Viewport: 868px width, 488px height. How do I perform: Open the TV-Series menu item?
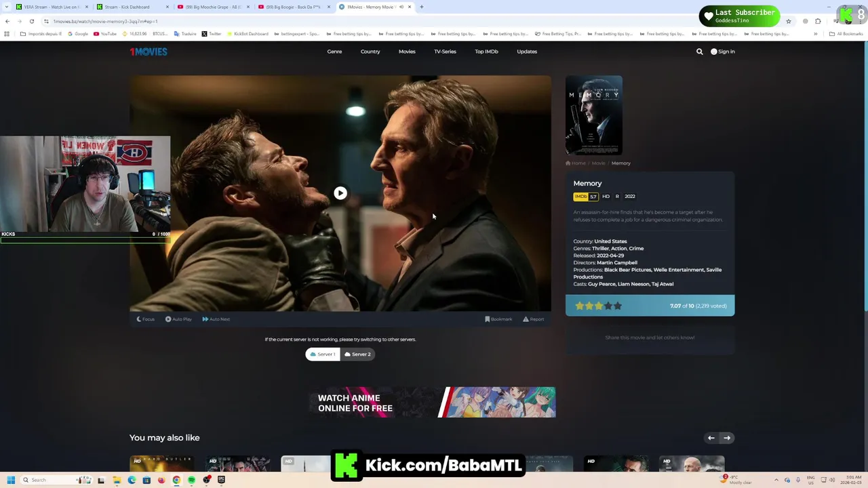click(445, 52)
